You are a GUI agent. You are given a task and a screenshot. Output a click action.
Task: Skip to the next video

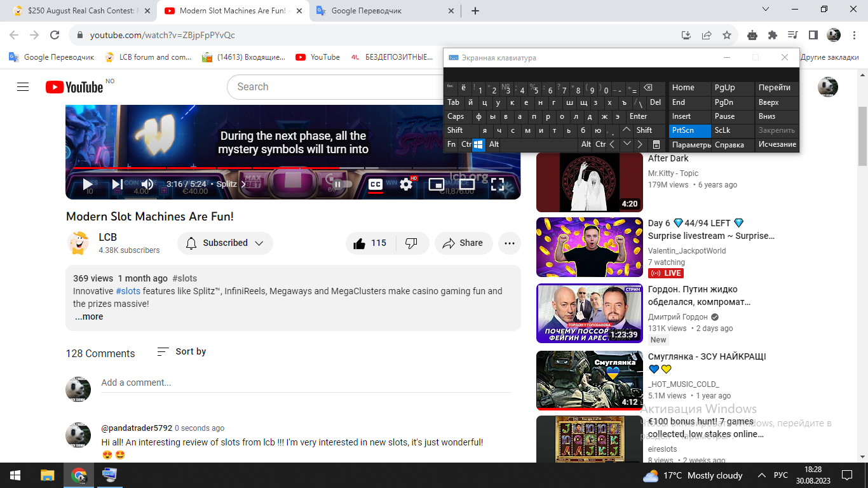click(117, 184)
